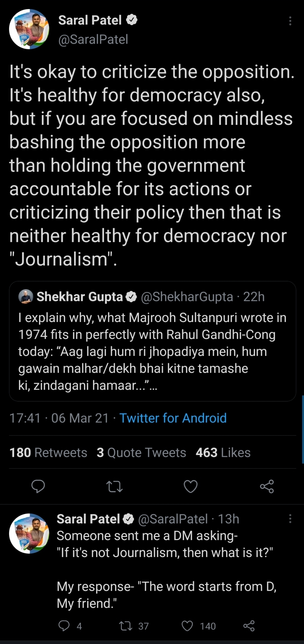Reply to the DM follow-up tweet
Image resolution: width=304 pixels, height=644 pixels.
click(64, 626)
